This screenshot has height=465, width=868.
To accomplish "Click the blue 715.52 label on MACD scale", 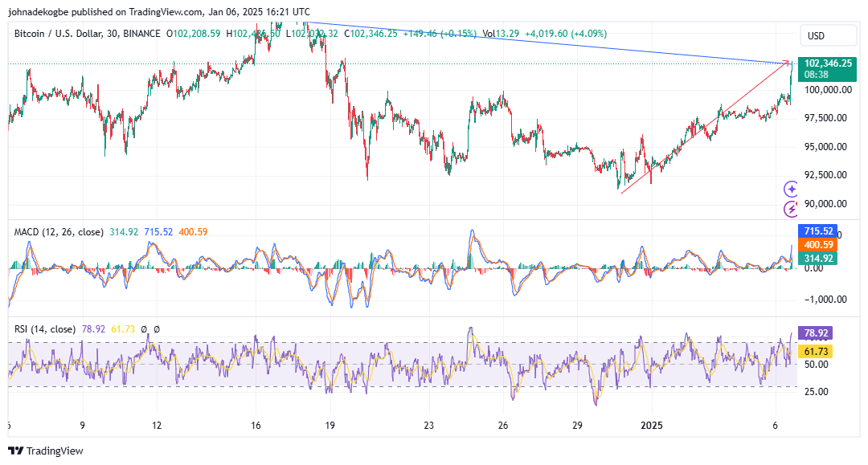I will tap(817, 231).
